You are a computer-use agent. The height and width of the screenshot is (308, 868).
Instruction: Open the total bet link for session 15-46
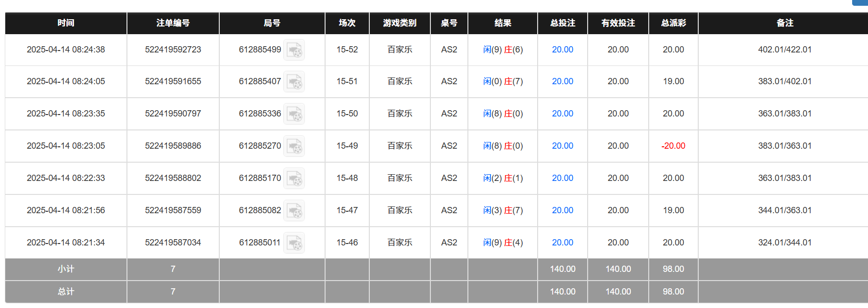point(562,243)
